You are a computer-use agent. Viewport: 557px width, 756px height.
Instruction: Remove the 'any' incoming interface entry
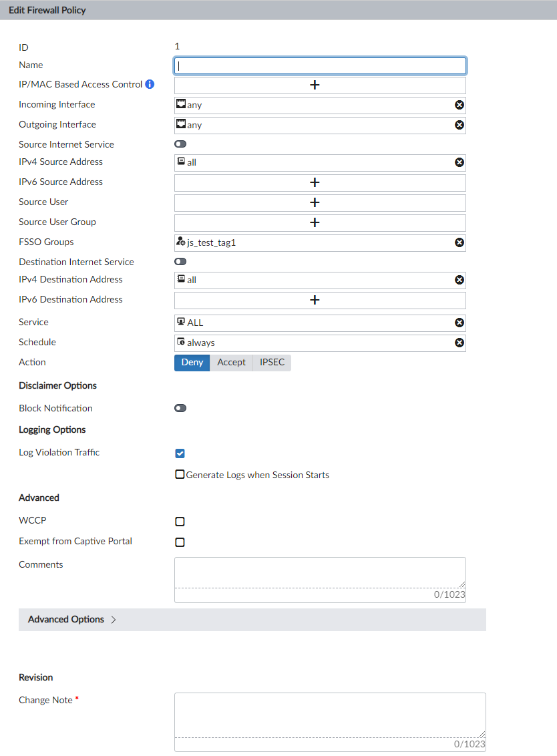click(x=459, y=104)
